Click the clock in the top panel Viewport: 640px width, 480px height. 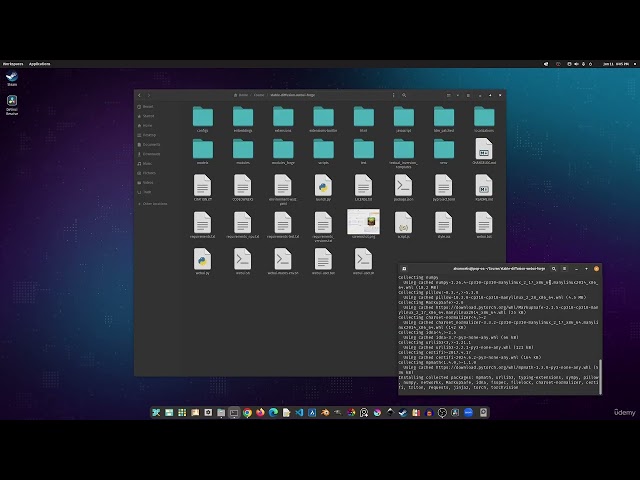(616, 64)
